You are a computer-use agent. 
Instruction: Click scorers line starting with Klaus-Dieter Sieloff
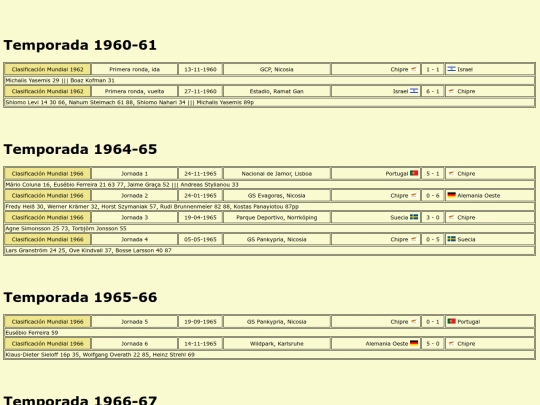(269, 355)
